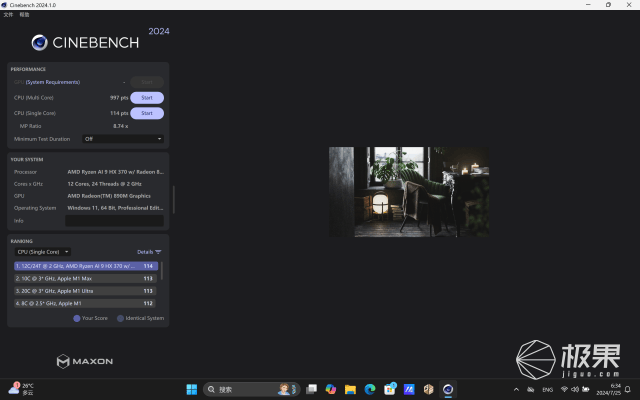Screen dimensions: 640x400
Task: Start the CPU Multi Core benchmark
Action: coord(147,98)
